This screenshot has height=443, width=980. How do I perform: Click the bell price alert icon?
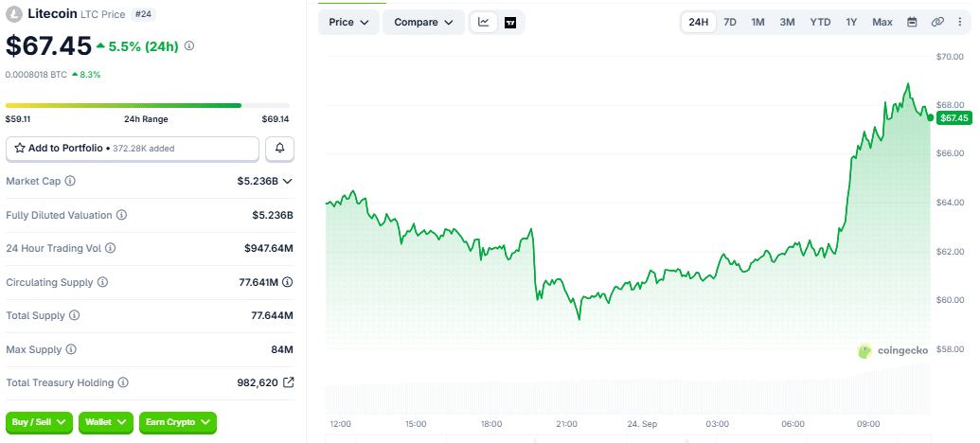(x=280, y=149)
